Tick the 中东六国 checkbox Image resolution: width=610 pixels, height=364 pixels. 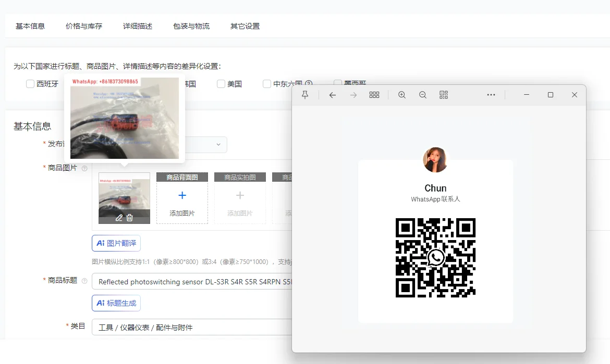267,84
